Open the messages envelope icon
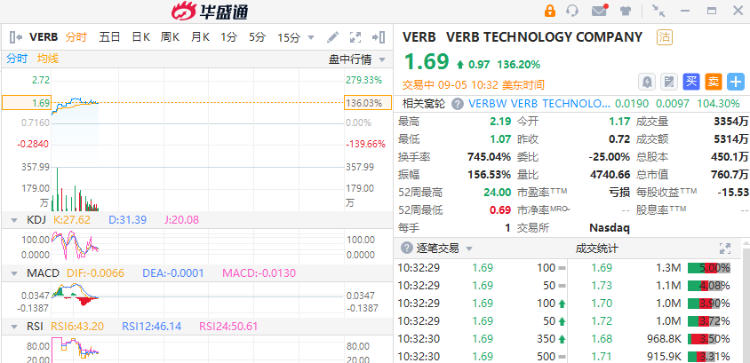The height and width of the screenshot is (363, 750). point(599,11)
